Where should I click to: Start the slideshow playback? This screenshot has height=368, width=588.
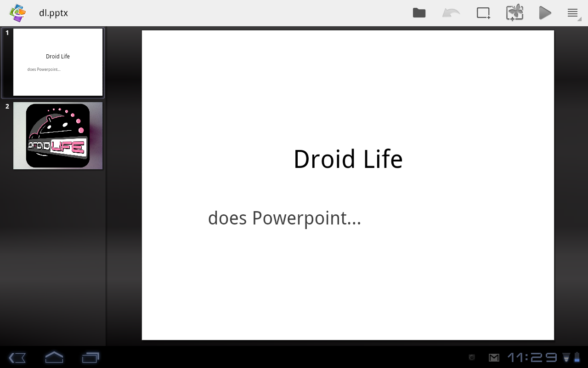coord(545,13)
